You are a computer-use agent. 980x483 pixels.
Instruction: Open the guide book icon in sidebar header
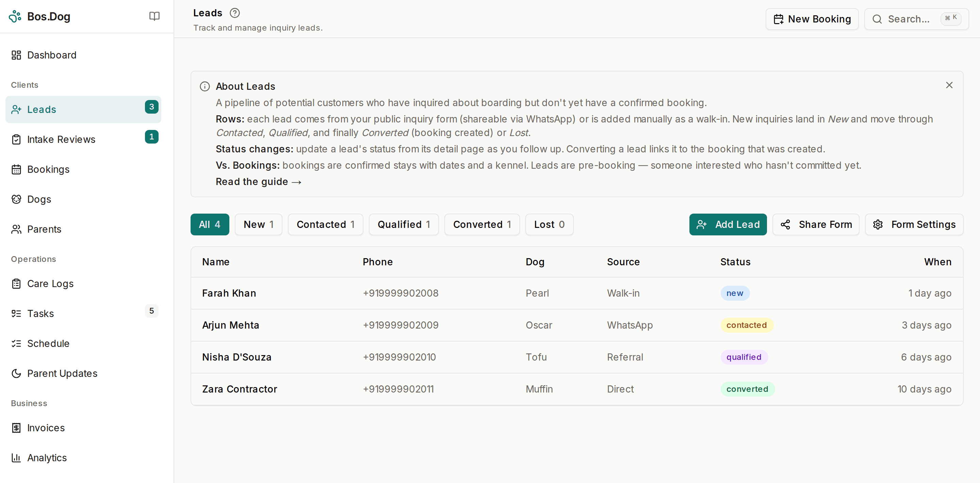click(154, 16)
